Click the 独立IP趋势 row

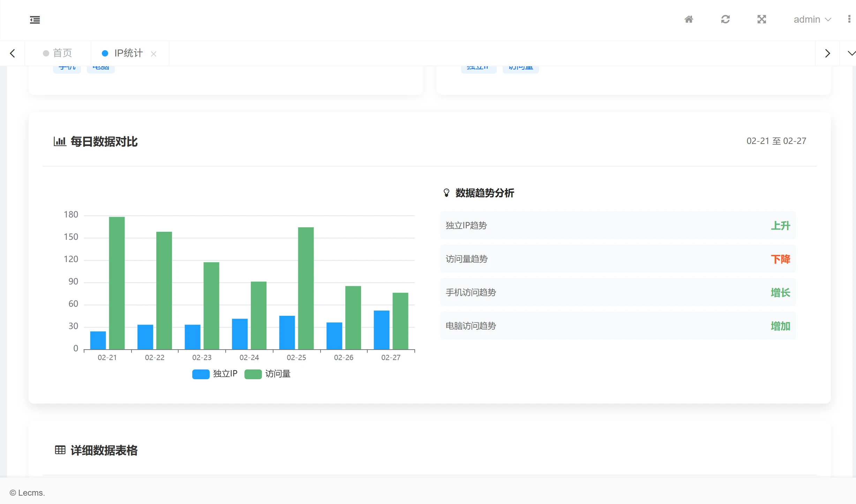pyautogui.click(x=617, y=226)
